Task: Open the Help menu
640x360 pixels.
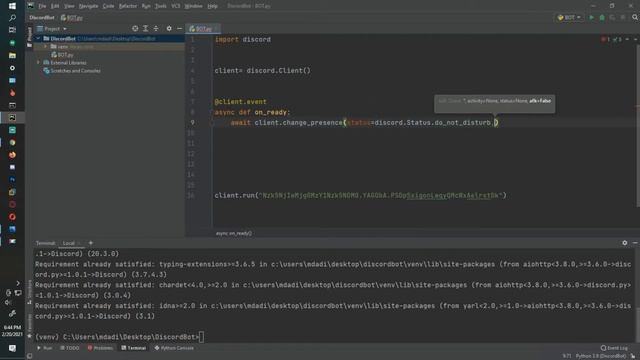Action: pos(212,6)
